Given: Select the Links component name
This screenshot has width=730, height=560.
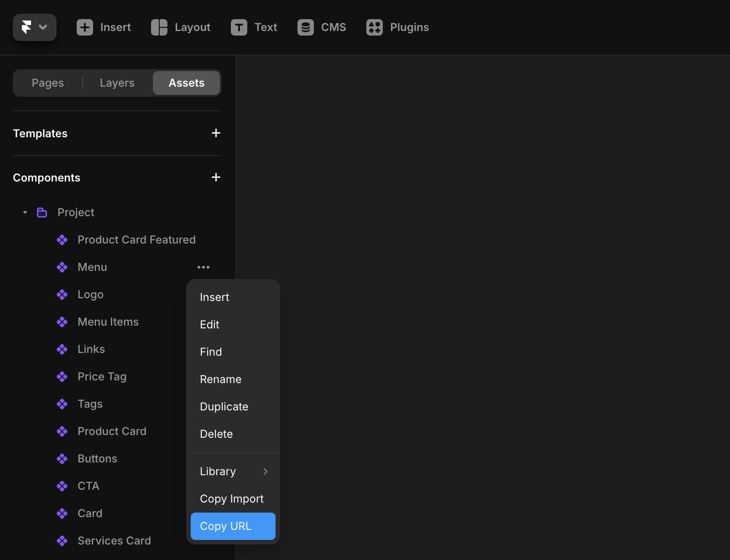Looking at the screenshot, I should [91, 349].
